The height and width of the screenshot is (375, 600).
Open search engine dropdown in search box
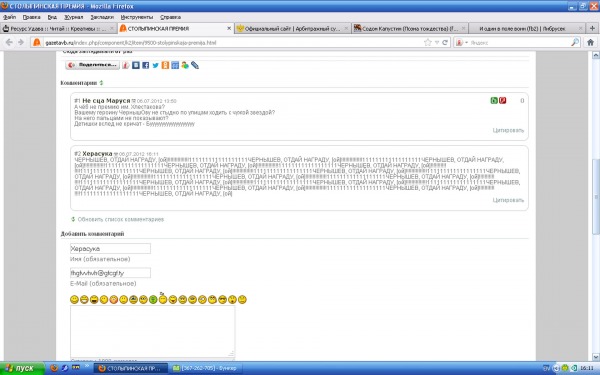coord(461,42)
